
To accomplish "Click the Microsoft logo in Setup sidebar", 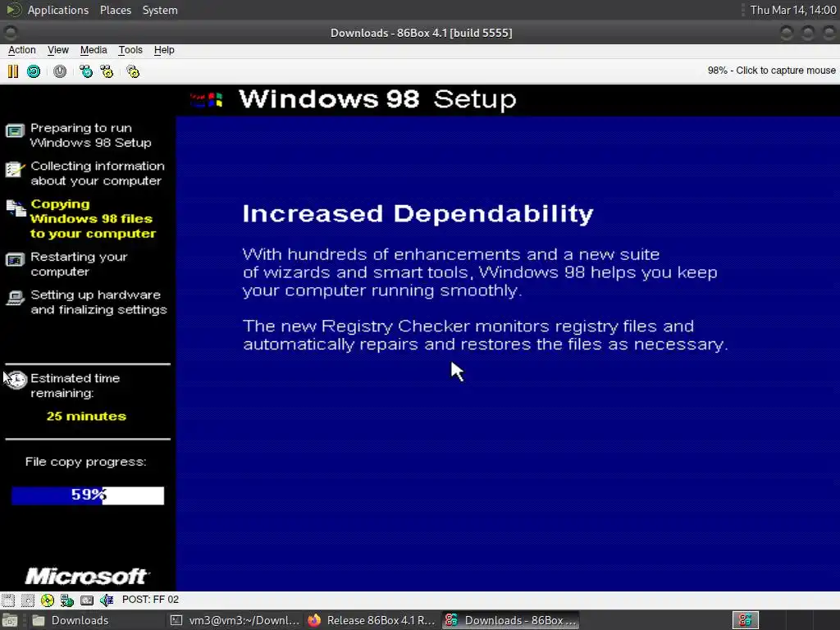I will point(87,577).
